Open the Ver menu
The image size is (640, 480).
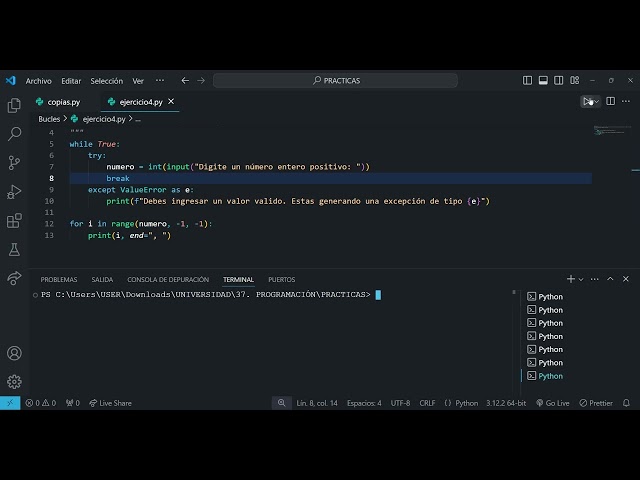point(138,81)
